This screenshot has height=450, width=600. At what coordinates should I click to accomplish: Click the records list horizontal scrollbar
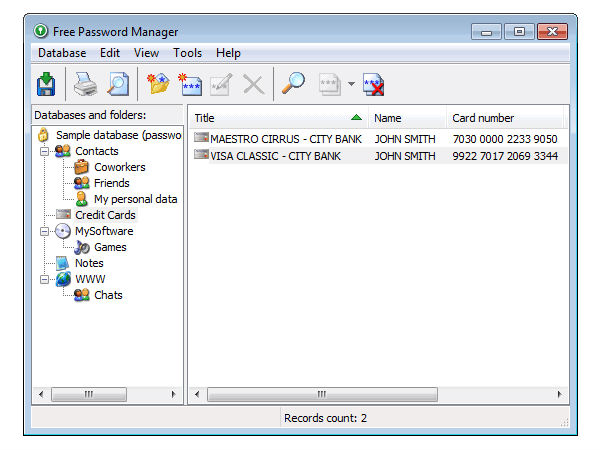(x=378, y=394)
